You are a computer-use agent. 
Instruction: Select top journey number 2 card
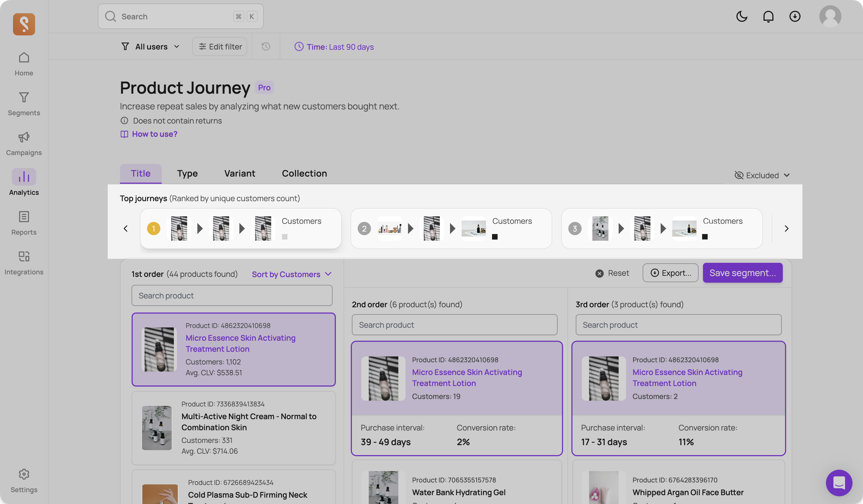[451, 228]
